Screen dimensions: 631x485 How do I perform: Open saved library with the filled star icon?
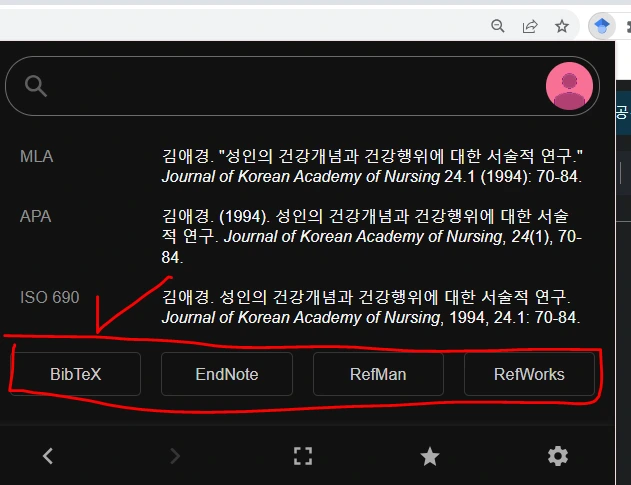click(x=430, y=456)
